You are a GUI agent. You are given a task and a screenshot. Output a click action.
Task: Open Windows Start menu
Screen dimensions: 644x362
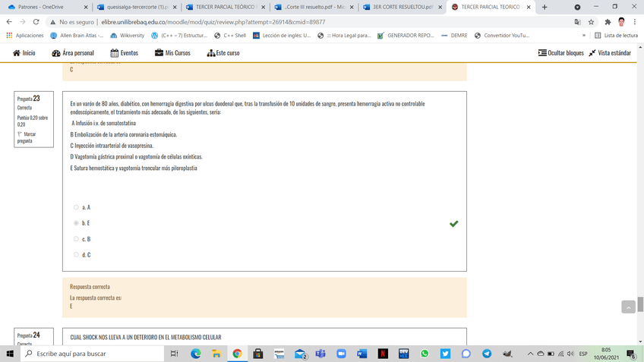click(10, 354)
